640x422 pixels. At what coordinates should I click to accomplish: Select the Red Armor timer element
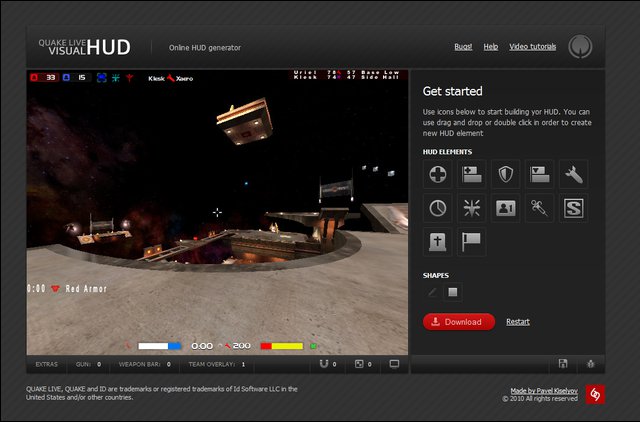click(67, 289)
